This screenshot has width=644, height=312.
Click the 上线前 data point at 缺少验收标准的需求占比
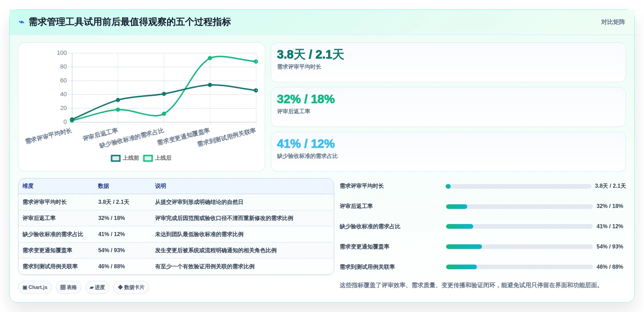coord(164,94)
